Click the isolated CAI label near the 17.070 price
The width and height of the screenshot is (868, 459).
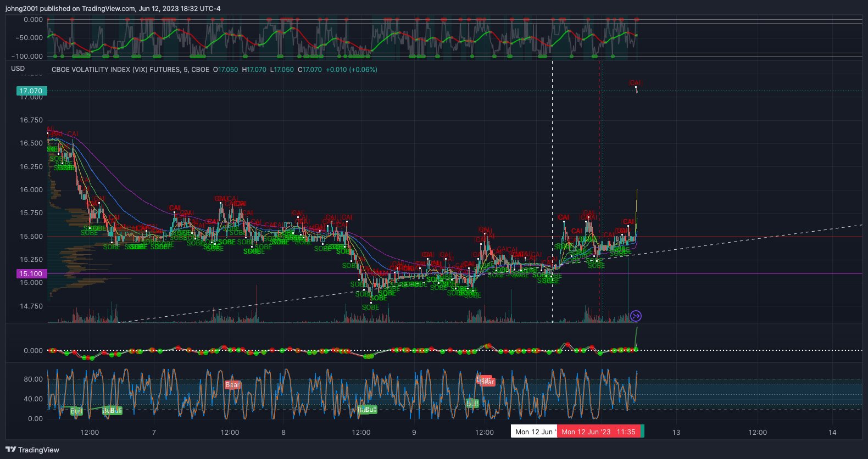pyautogui.click(x=636, y=83)
